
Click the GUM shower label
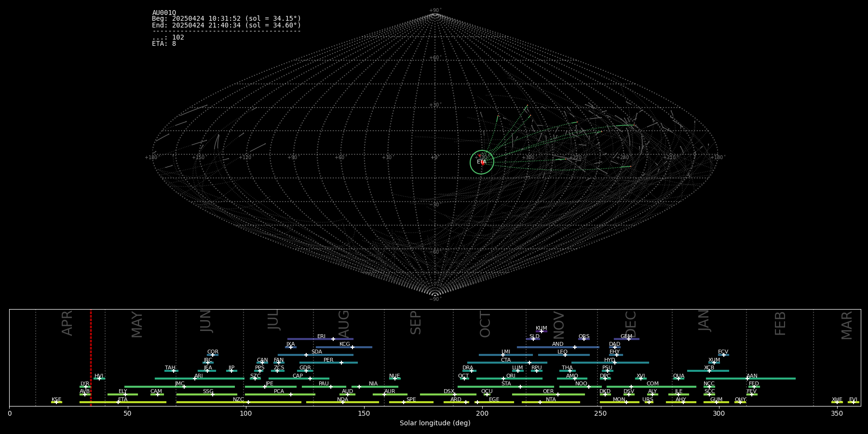pos(716,400)
